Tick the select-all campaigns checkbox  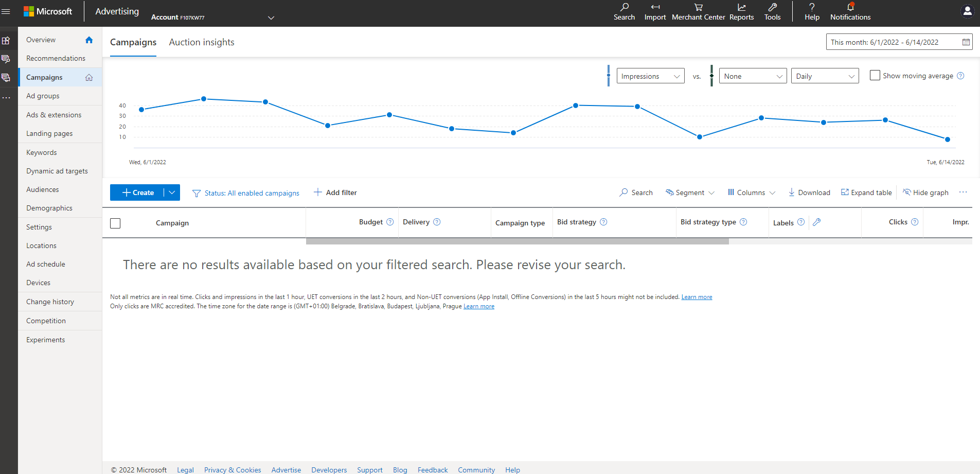pos(115,223)
